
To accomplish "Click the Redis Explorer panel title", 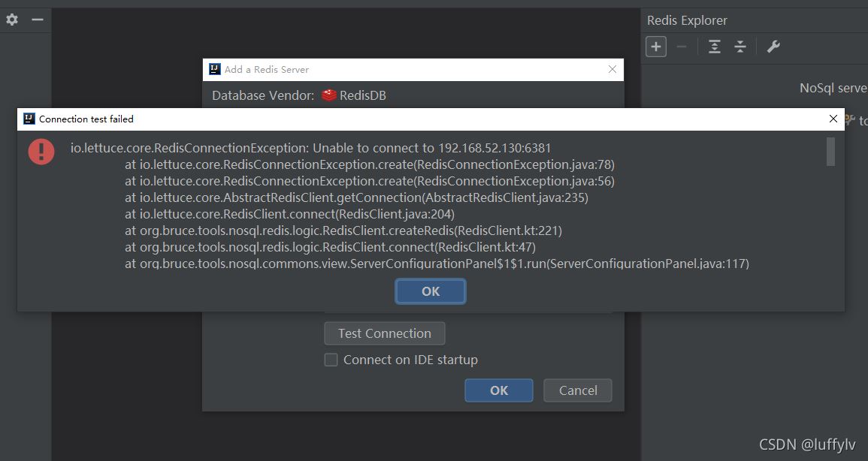I will [687, 20].
